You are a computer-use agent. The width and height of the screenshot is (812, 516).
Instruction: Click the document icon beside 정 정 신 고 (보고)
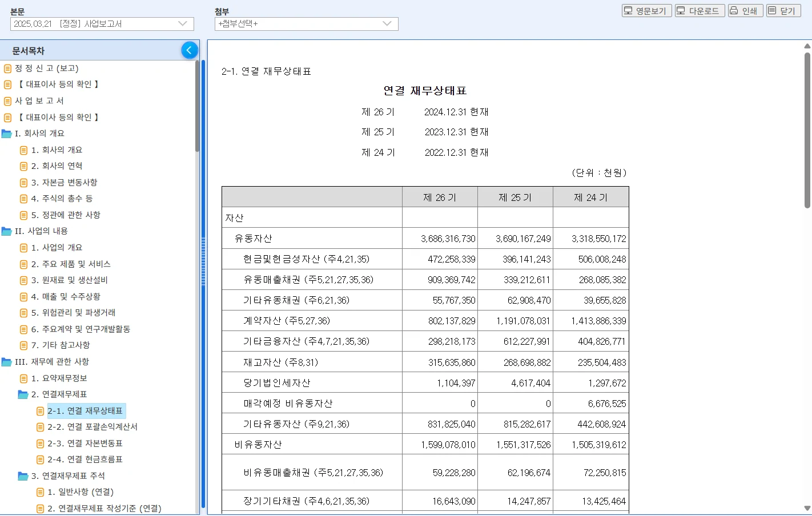pyautogui.click(x=7, y=68)
